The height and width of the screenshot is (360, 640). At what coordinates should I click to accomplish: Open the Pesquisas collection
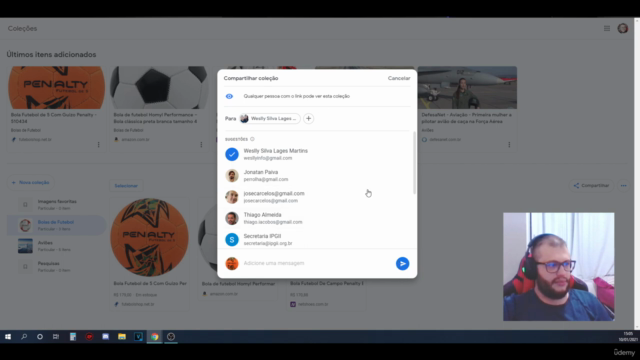tap(56, 267)
